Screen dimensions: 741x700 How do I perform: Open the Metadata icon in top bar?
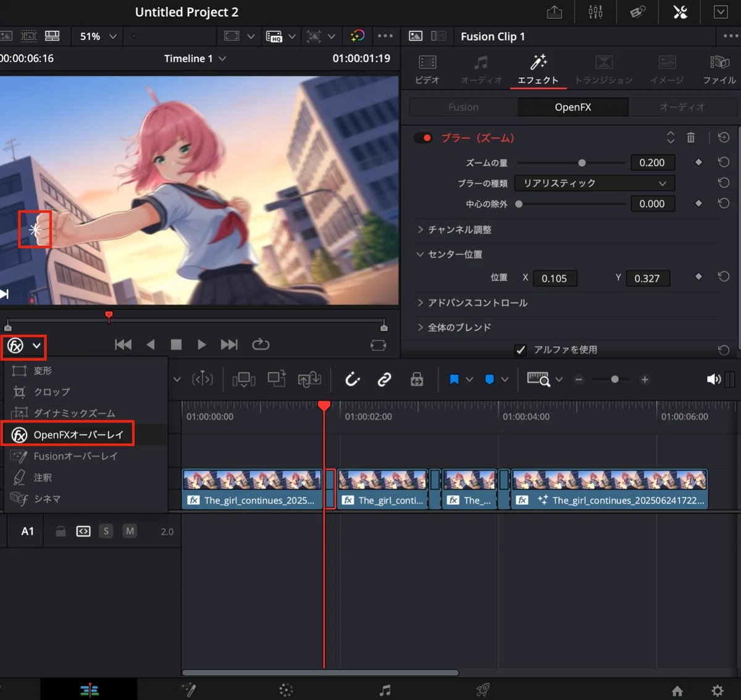pos(638,12)
